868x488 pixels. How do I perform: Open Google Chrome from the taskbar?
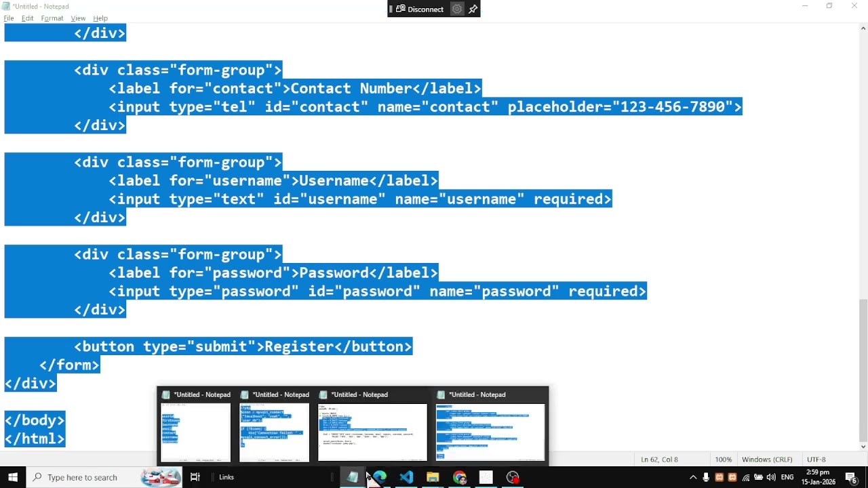tap(460, 477)
